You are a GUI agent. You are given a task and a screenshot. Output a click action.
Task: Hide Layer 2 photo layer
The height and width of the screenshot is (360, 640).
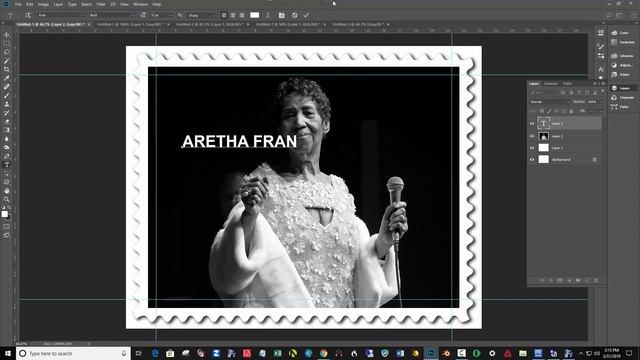pyautogui.click(x=532, y=136)
